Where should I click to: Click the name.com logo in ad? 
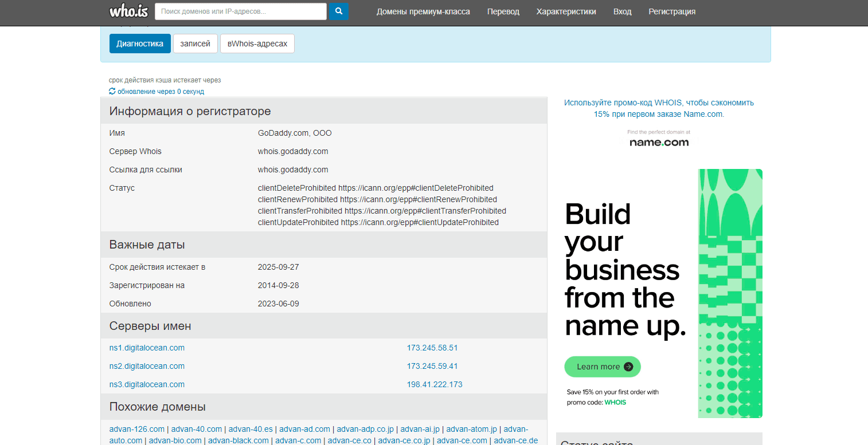tap(659, 142)
